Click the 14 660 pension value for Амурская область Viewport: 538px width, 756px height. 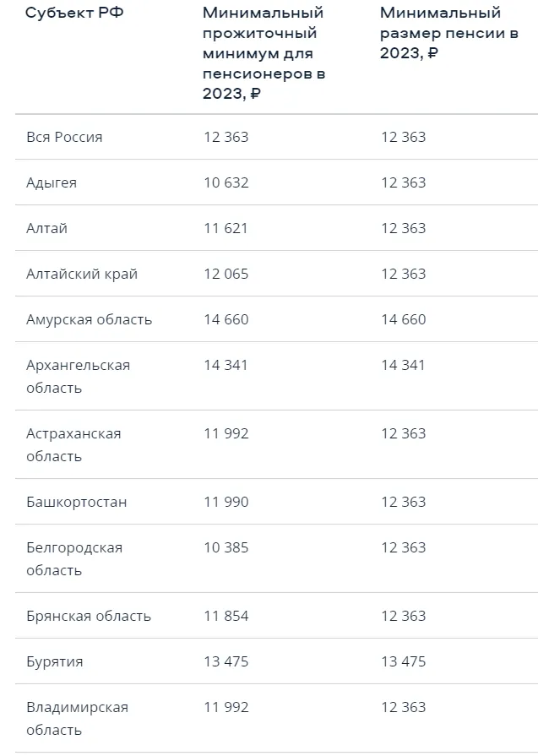click(403, 319)
